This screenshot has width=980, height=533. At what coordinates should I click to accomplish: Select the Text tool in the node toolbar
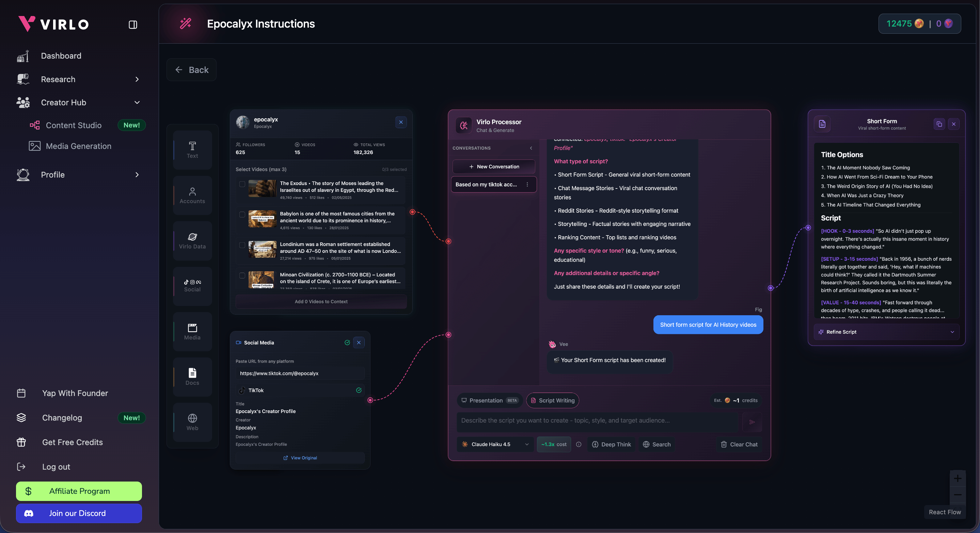pyautogui.click(x=192, y=150)
